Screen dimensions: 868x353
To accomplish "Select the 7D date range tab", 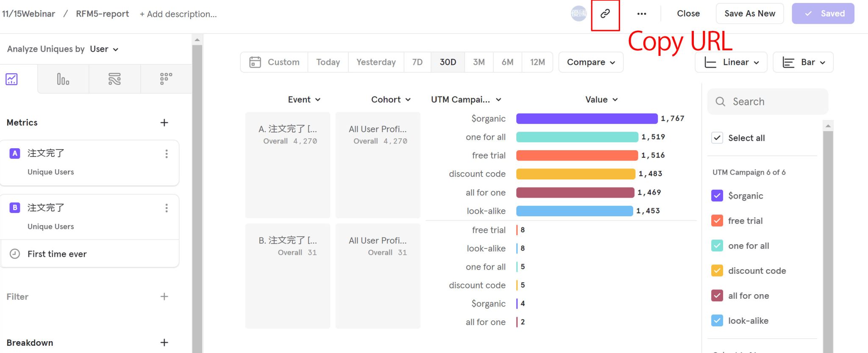I will pos(417,62).
